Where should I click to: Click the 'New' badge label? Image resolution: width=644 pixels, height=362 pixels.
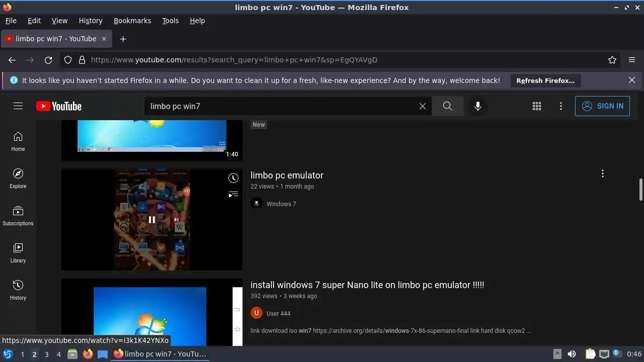(259, 125)
